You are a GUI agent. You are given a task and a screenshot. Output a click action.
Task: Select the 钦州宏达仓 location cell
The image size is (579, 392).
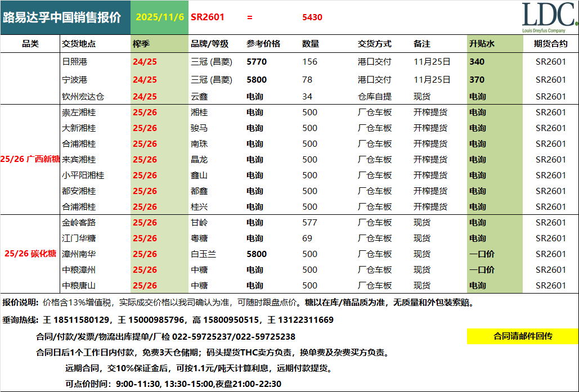point(83,97)
